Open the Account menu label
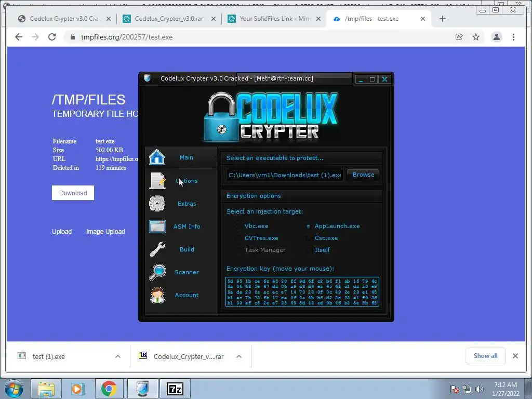 tap(187, 295)
